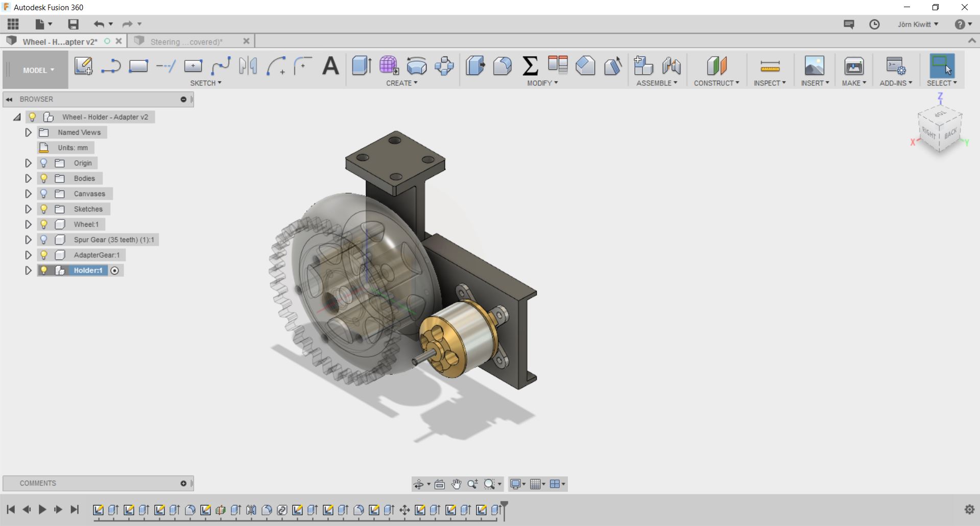Jump to the timeline end
The height and width of the screenshot is (526, 980).
75,509
